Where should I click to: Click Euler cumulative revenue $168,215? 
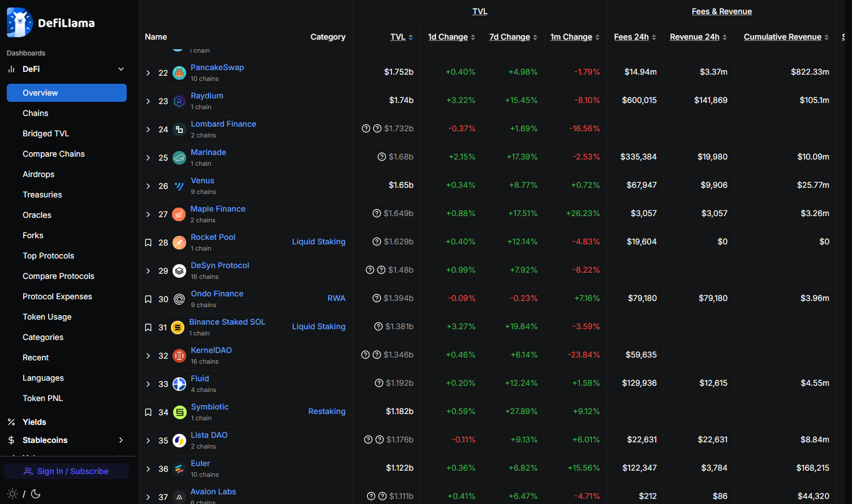pos(813,468)
